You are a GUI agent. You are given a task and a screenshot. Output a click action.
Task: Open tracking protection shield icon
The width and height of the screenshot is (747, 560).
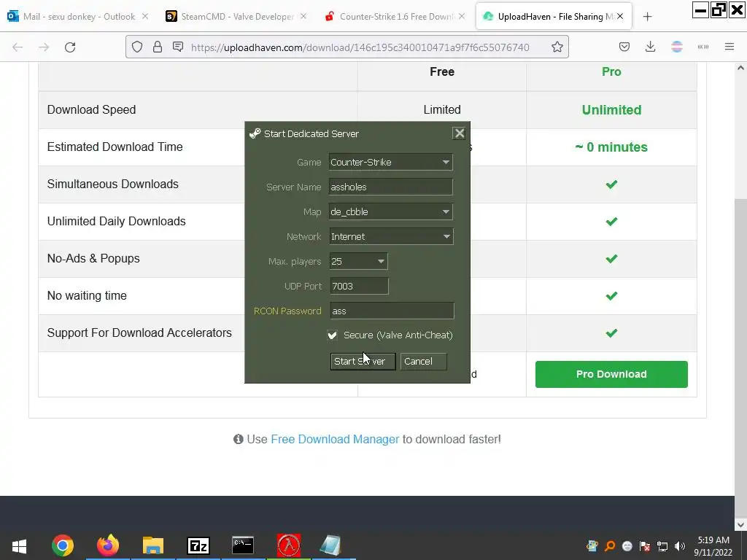[x=137, y=47]
